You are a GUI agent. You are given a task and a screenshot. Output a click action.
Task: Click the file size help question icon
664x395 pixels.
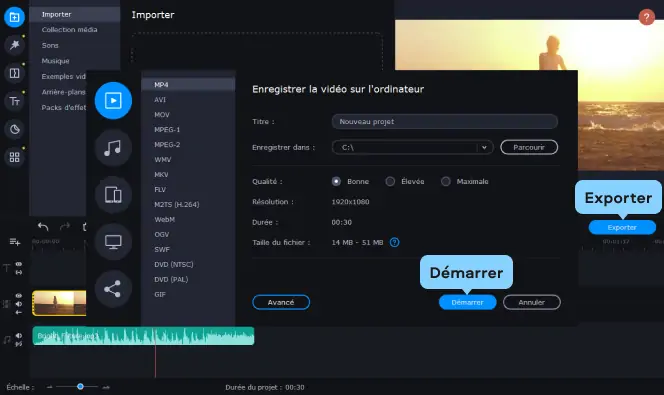(394, 242)
